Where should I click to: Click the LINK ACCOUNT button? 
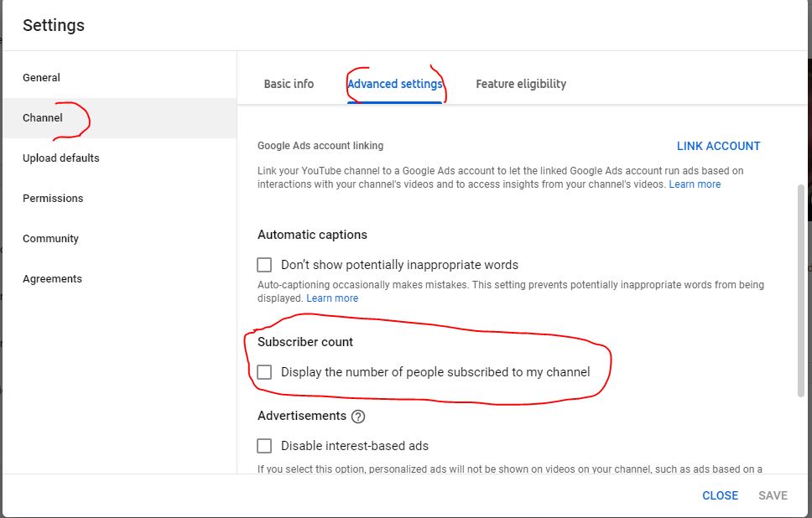pos(718,146)
